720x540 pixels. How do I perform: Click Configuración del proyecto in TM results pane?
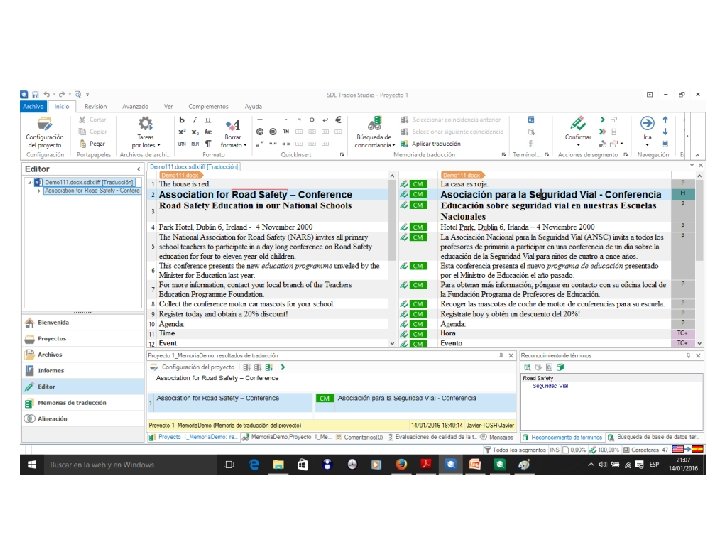(193, 367)
